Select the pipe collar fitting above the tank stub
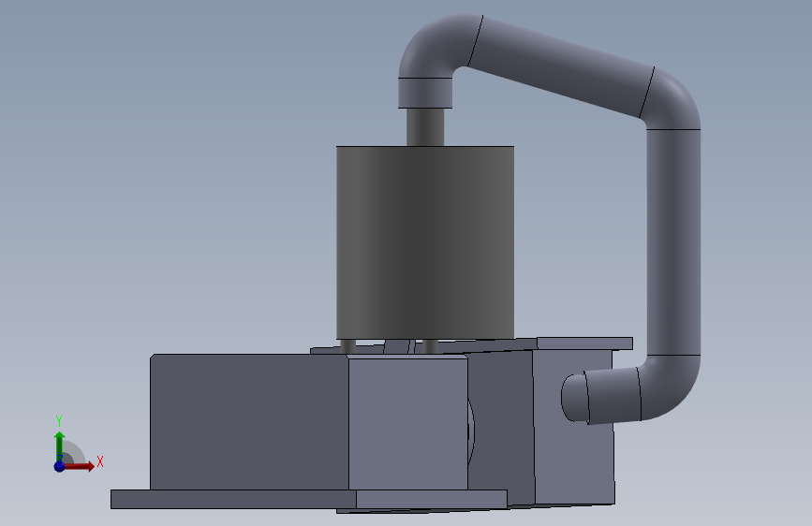Image resolution: width=812 pixels, height=526 pixels. tap(425, 94)
